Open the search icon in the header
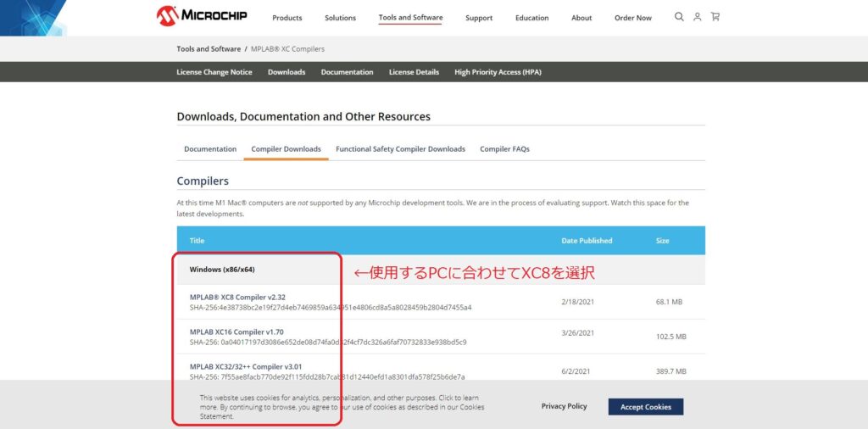Image resolution: width=868 pixels, height=429 pixels. [x=679, y=17]
